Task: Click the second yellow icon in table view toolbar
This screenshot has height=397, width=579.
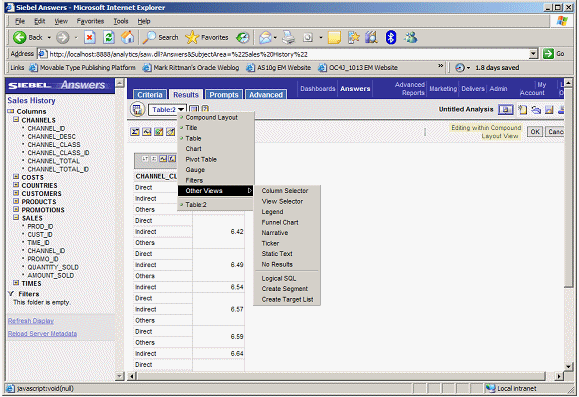Action: [x=147, y=132]
